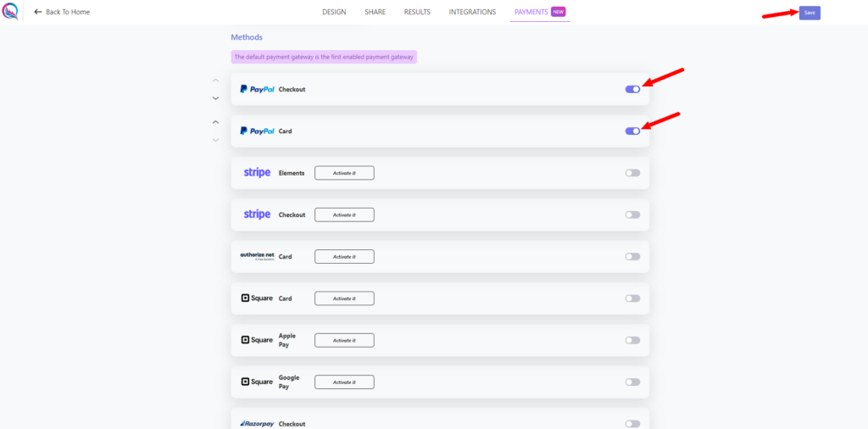Click the NEW badge beside Payments tab
The height and width of the screenshot is (429, 868).
tap(558, 12)
